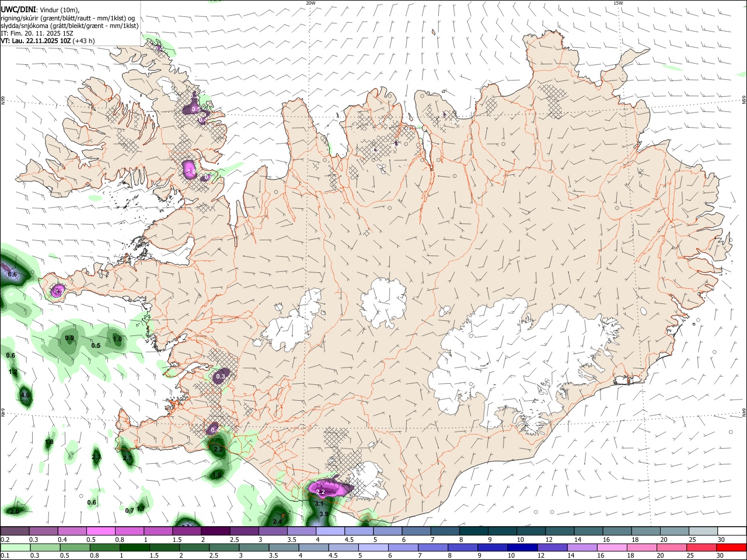Screen dimensions: 747x560
Task: Click the 2.4 precipitation value on the map
Action: tap(277, 521)
